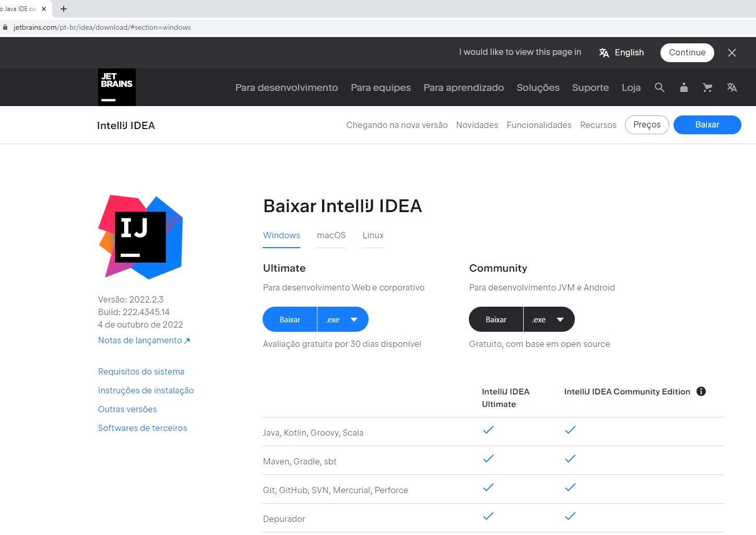Open Chegando na nova versão link
The width and height of the screenshot is (756, 535).
pos(397,125)
